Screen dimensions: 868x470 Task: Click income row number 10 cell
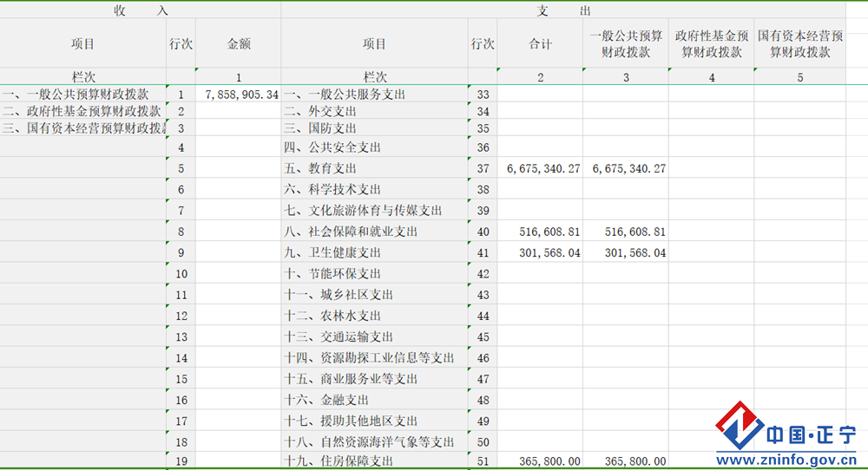click(181, 273)
